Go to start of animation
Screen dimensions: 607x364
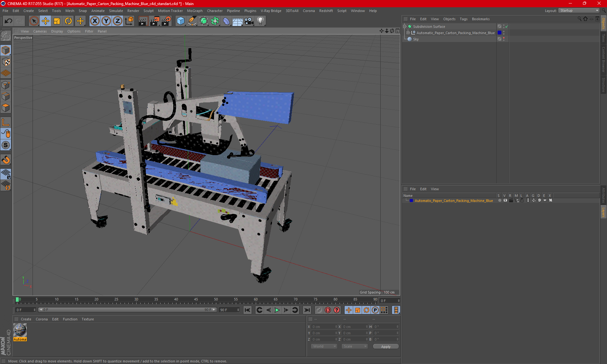247,310
